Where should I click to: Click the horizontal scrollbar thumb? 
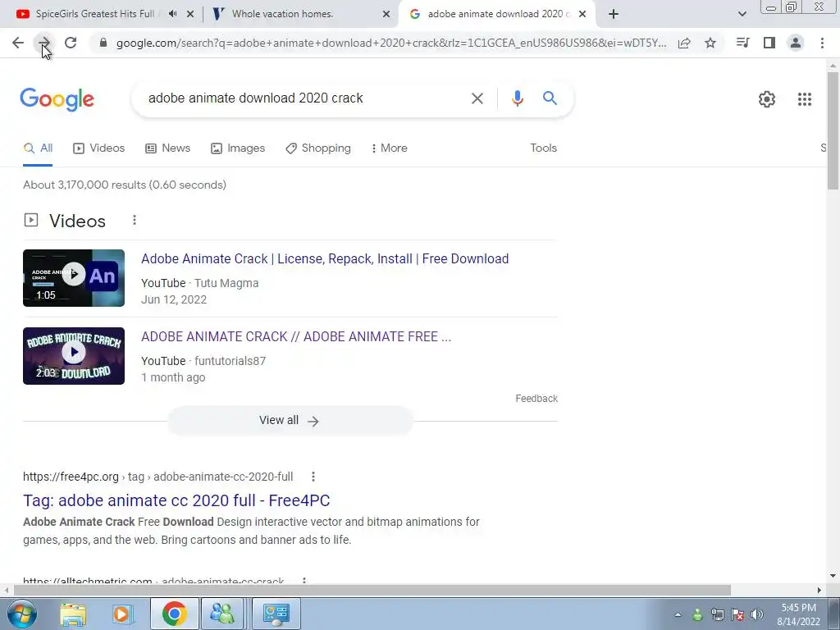(372, 590)
